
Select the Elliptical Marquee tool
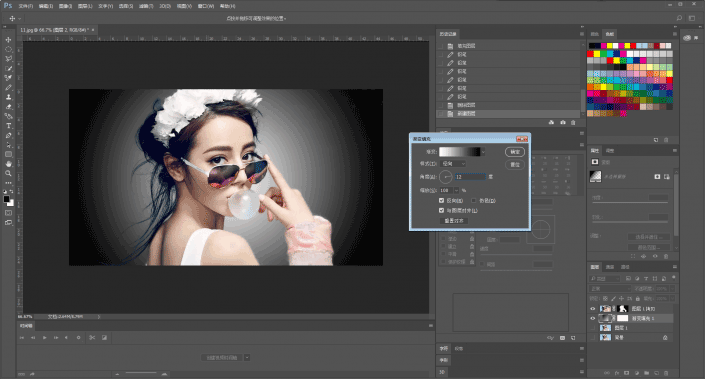pyautogui.click(x=8, y=49)
